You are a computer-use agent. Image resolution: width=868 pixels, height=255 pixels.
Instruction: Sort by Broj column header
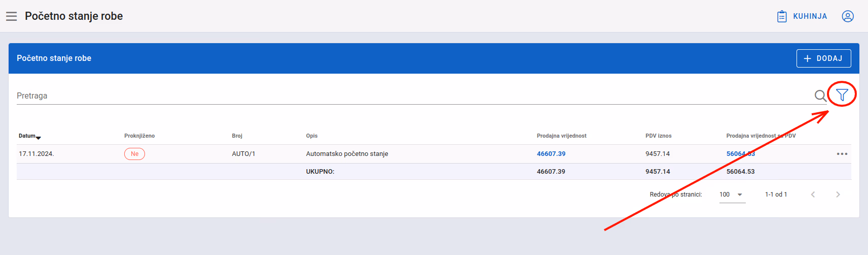pos(237,136)
